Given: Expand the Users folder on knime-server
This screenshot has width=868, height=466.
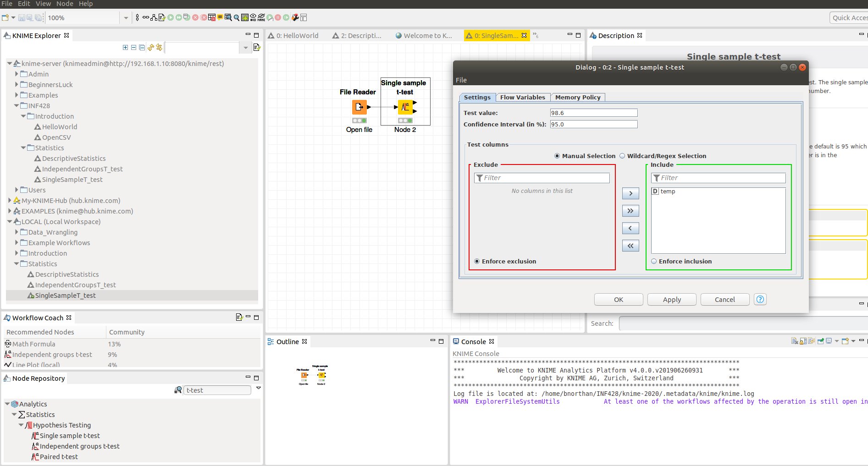Looking at the screenshot, I should click(x=17, y=190).
